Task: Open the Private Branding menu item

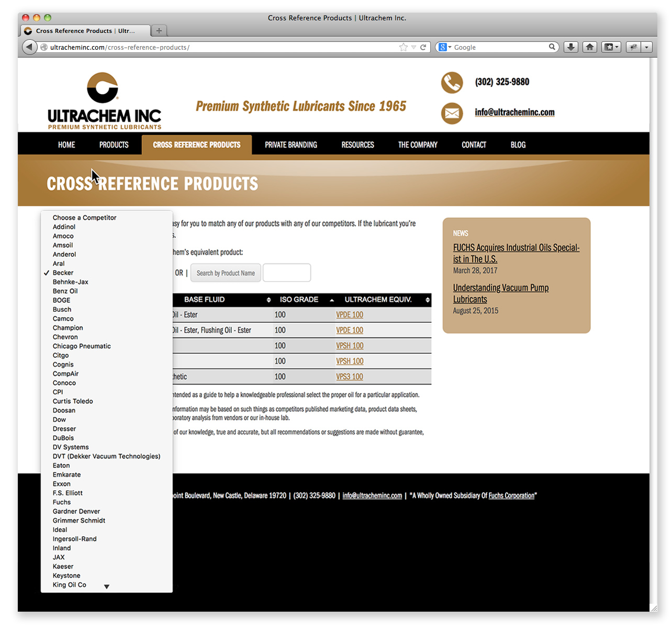Action: tap(291, 145)
